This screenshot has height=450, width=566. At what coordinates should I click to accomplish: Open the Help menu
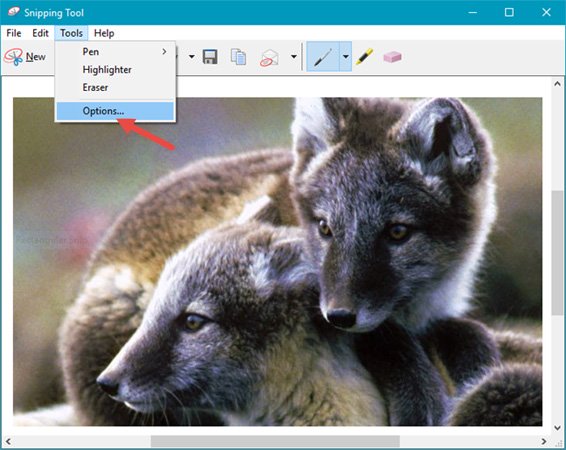click(x=104, y=33)
